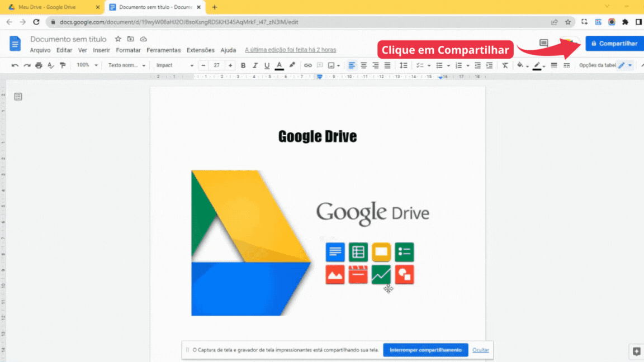Insert a link with the link icon
644x362 pixels.
tap(307, 65)
